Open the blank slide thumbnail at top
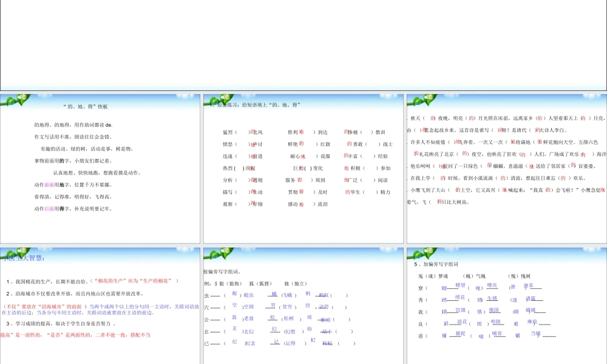The width and height of the screenshot is (607, 364). pos(303,45)
